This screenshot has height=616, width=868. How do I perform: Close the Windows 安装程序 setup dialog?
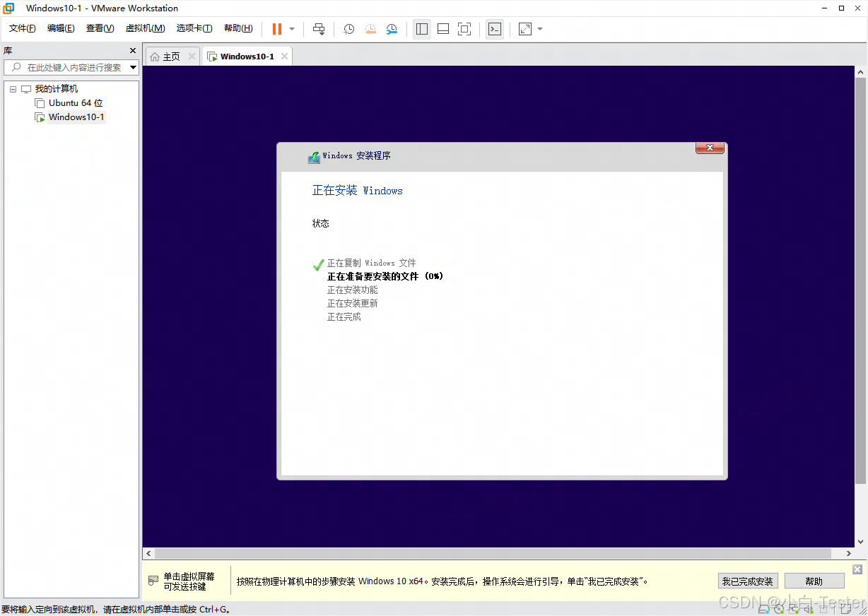[x=710, y=148]
